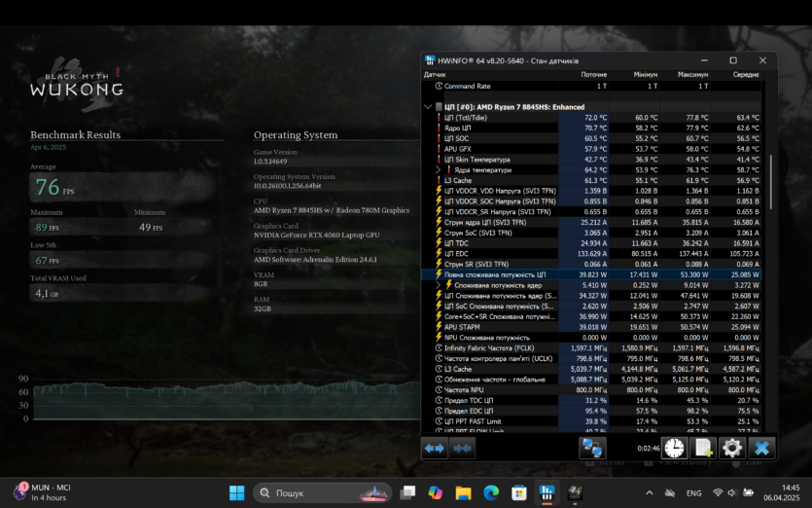Viewport: 812px width, 508px height.
Task: Click the 4,1 GB Total VRAM Used value
Action: pos(47,293)
